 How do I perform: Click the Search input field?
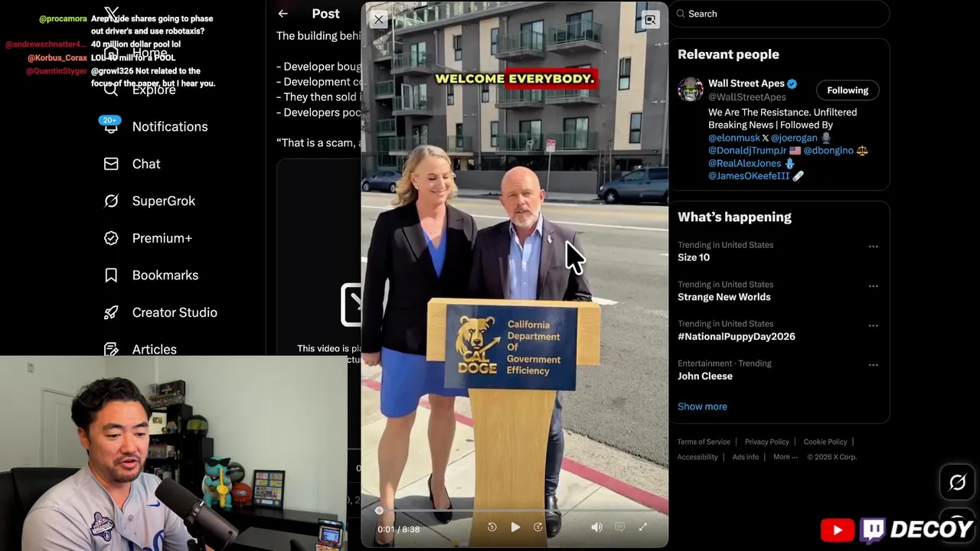pos(779,14)
